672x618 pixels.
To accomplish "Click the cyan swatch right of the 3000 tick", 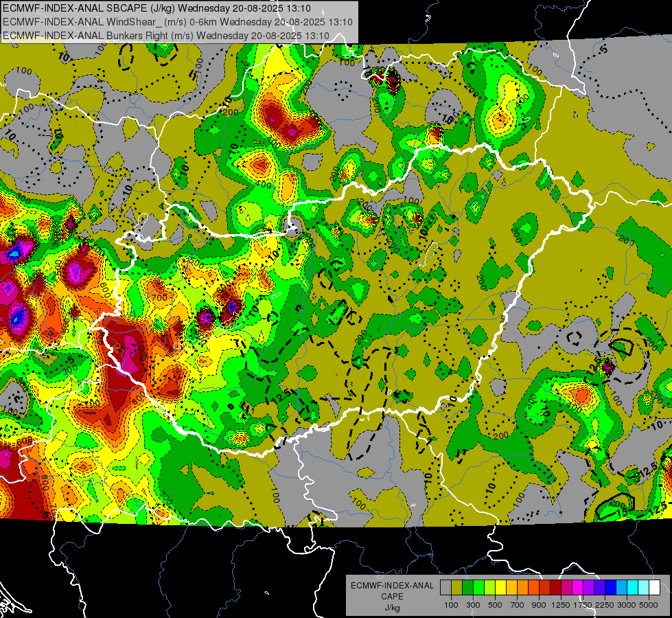I will (633, 587).
